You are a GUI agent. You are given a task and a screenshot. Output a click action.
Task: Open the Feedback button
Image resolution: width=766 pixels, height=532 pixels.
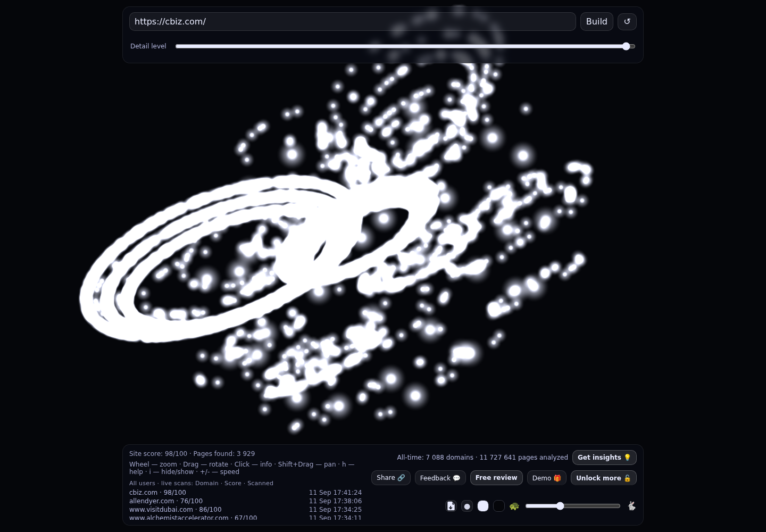coord(440,478)
